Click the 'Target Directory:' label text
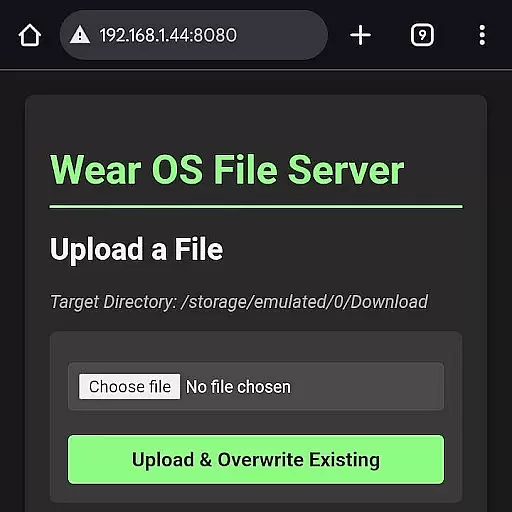Screen dimensions: 512x512 113,302
